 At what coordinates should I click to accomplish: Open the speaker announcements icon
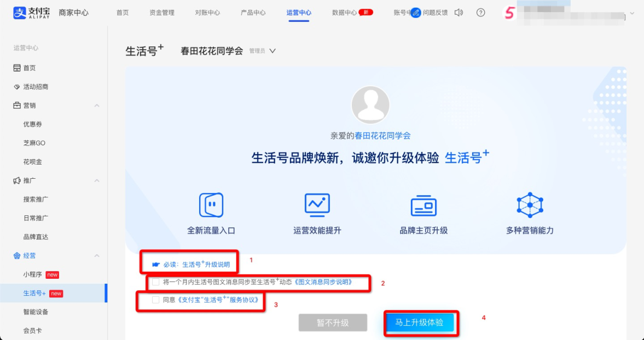(x=459, y=13)
